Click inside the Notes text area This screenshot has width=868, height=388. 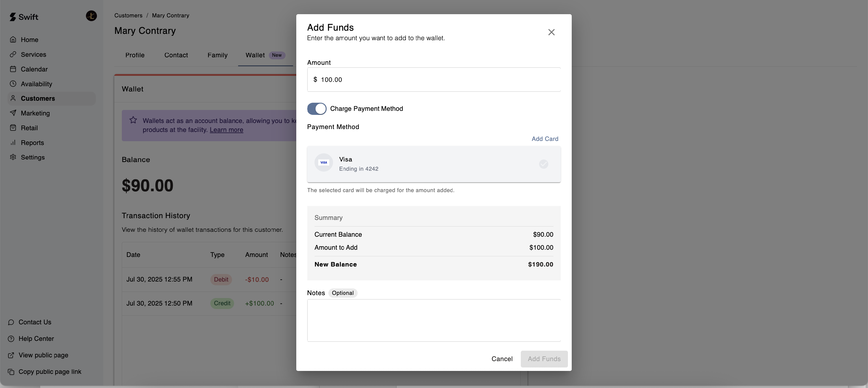point(434,320)
